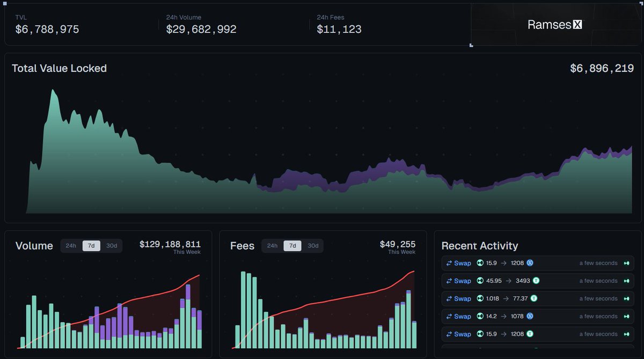The width and height of the screenshot is (644, 359).
Task: Click the Total Value Locked heading
Action: pos(59,68)
